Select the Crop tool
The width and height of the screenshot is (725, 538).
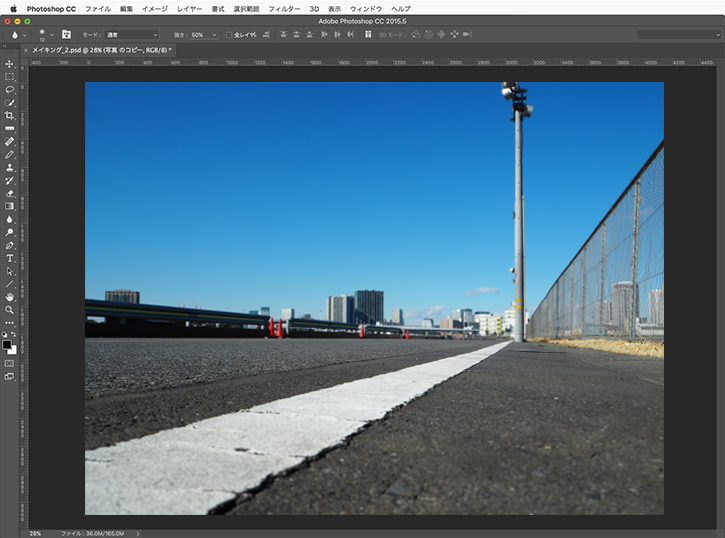click(9, 116)
